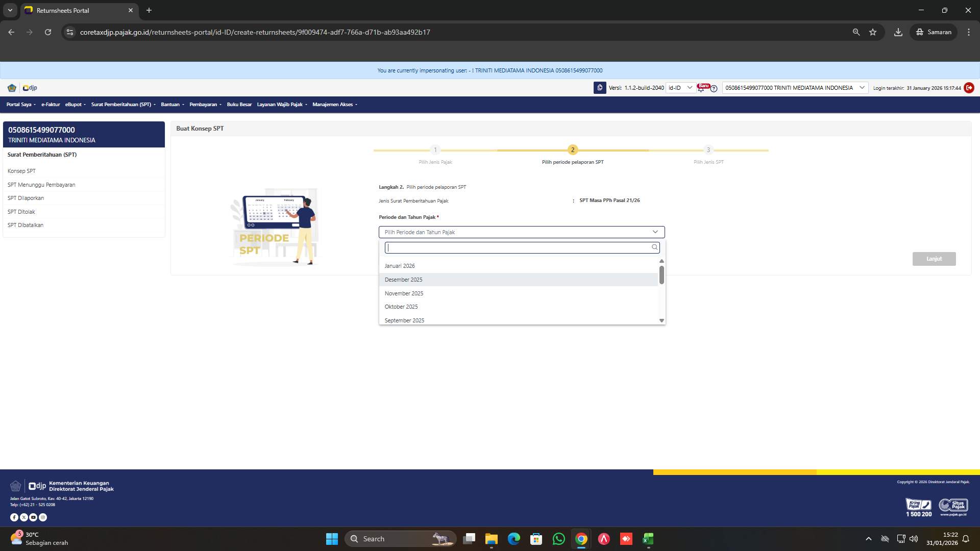Click the Lanjut button
The width and height of the screenshot is (980, 551).
click(x=934, y=259)
